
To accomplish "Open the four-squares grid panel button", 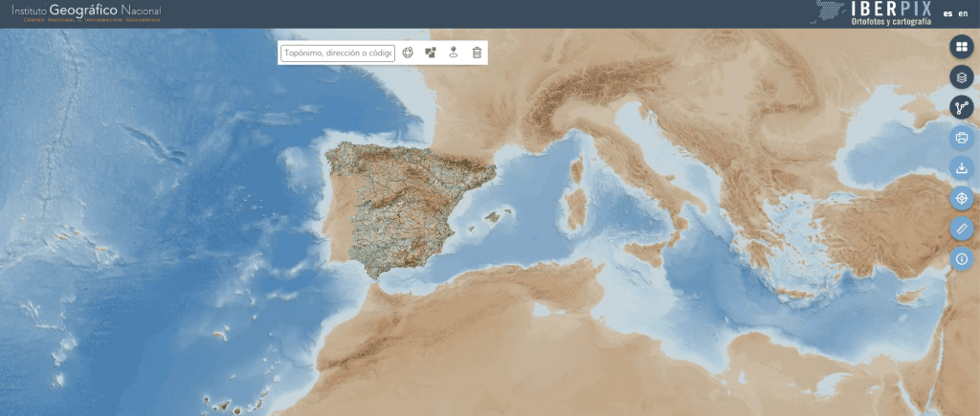I will pyautogui.click(x=962, y=47).
